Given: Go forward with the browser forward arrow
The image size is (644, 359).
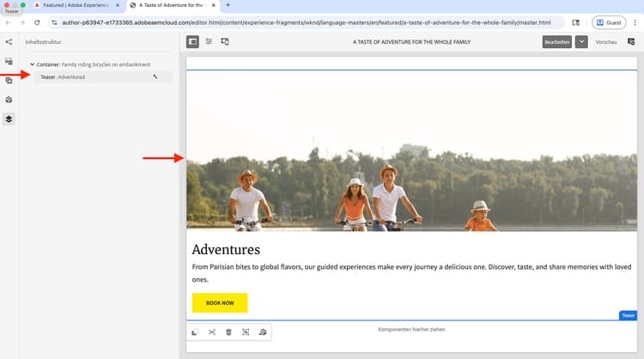Looking at the screenshot, I should (22, 22).
